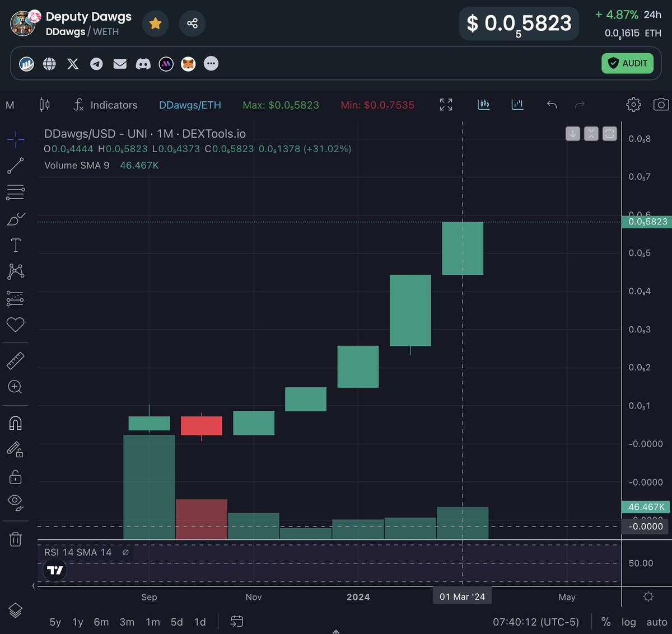Screen dimensions: 672x634
Task: Hide all drawings eye icon
Action: point(16,502)
